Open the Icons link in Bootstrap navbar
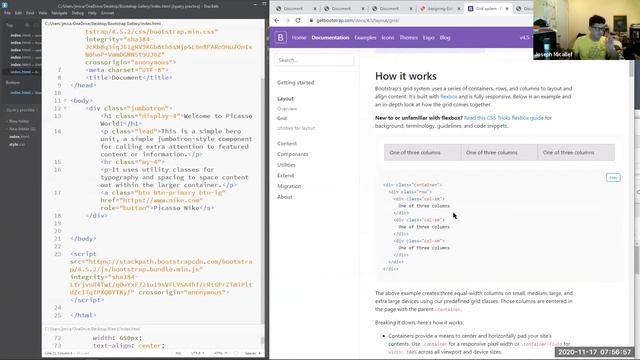This screenshot has height=360, width=640. [x=388, y=38]
